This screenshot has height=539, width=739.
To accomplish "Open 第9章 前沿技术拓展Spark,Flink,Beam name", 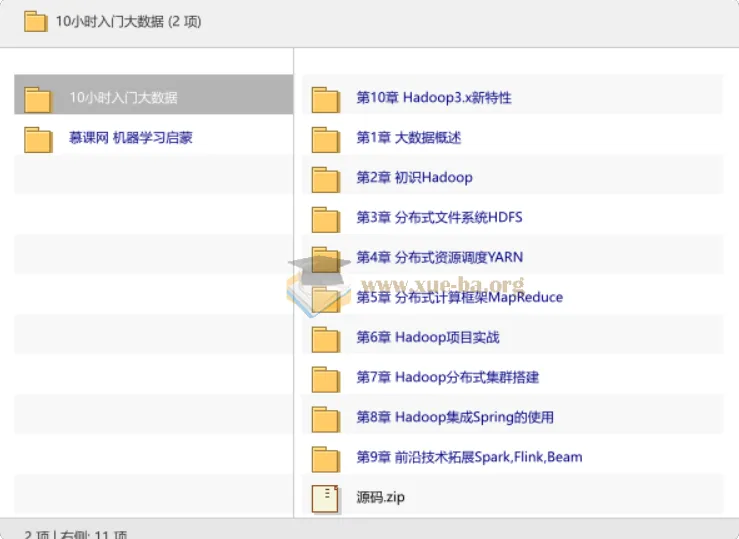I will 469,457.
